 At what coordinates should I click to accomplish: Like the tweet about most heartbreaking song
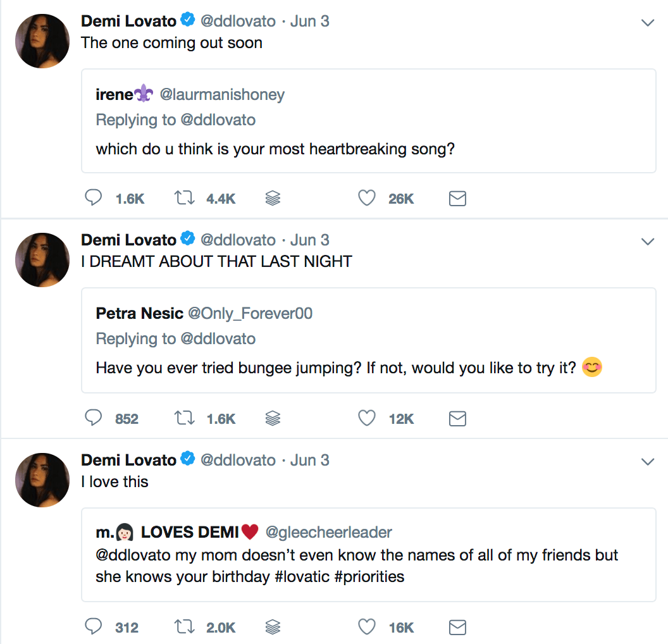click(367, 197)
